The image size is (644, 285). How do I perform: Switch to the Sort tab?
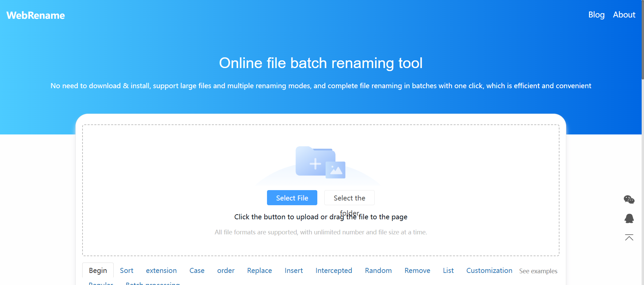tap(126, 271)
